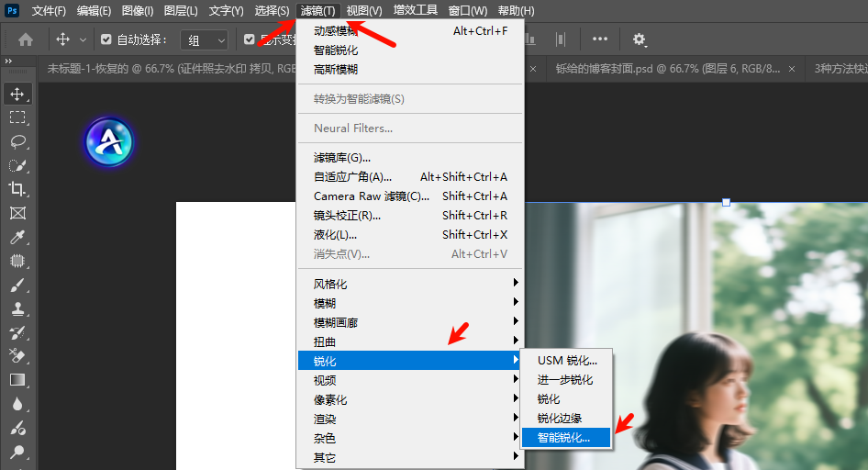
Task: Toggle the Show Transform Controls checkbox
Action: [x=249, y=39]
